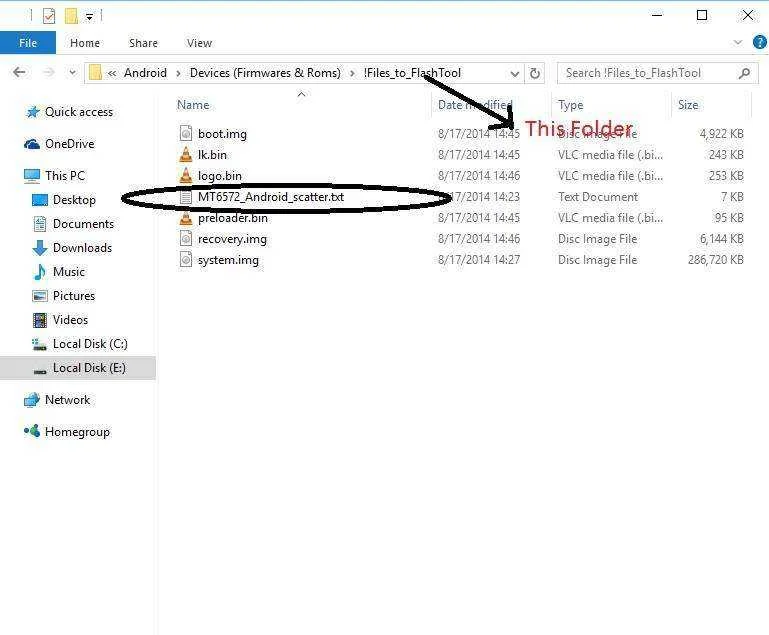769x635 pixels.
Task: Click the This PC monitor icon
Action: click(32, 176)
